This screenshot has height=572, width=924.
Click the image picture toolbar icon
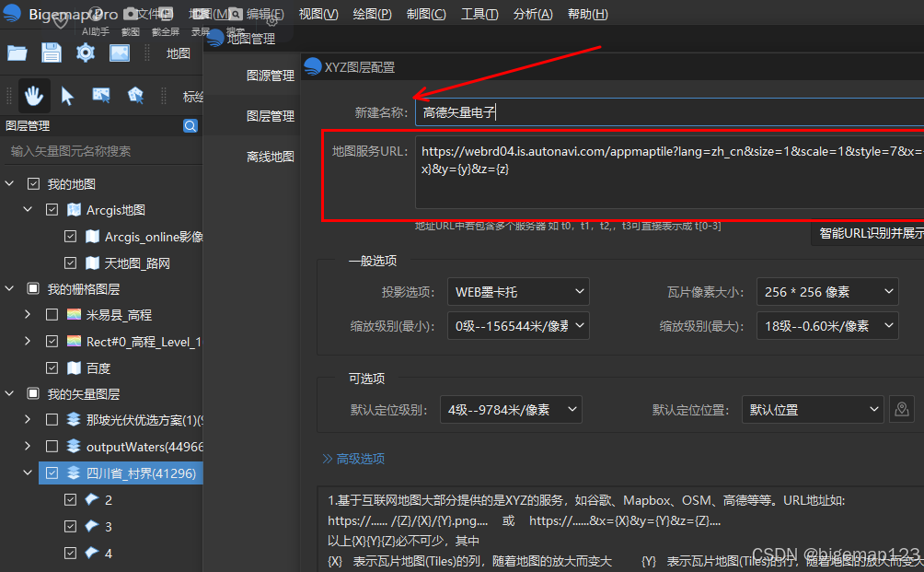[120, 53]
